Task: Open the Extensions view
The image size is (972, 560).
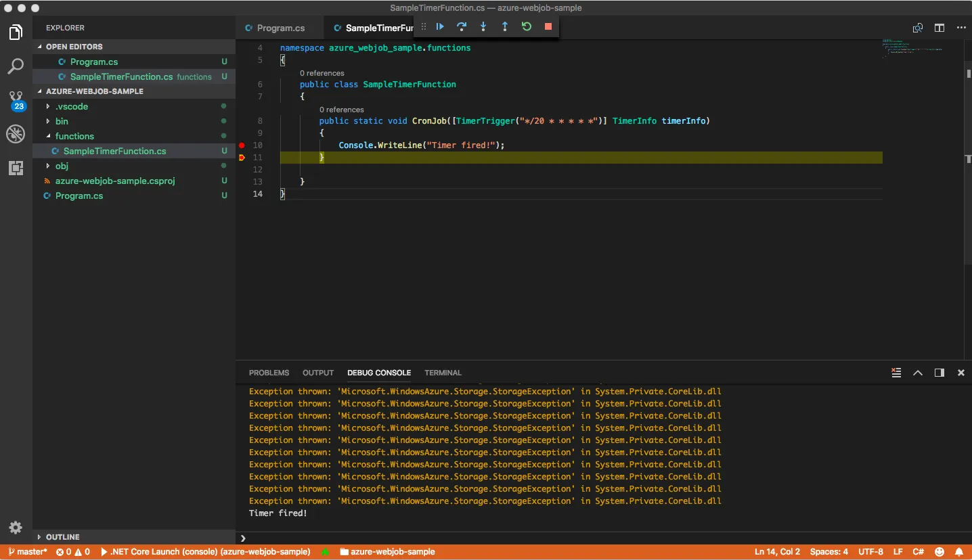Action: [x=15, y=168]
